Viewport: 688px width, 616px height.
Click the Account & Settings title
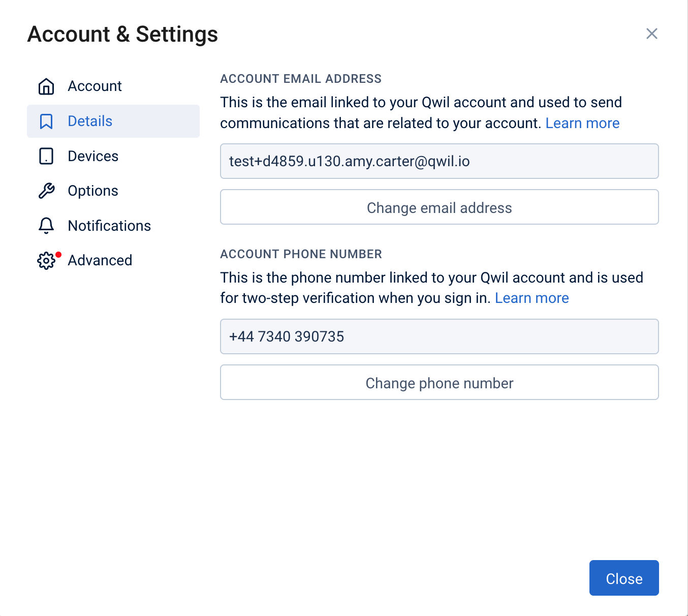(x=122, y=35)
